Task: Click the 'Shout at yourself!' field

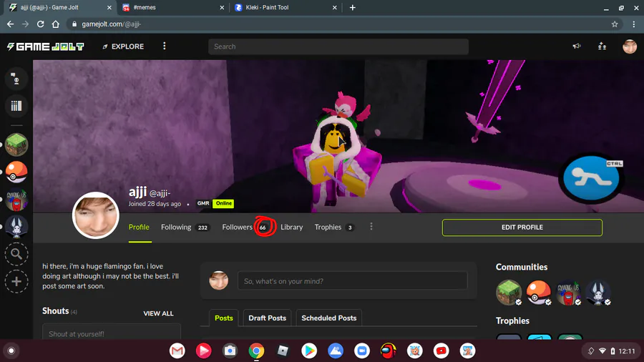Action: pyautogui.click(x=112, y=332)
